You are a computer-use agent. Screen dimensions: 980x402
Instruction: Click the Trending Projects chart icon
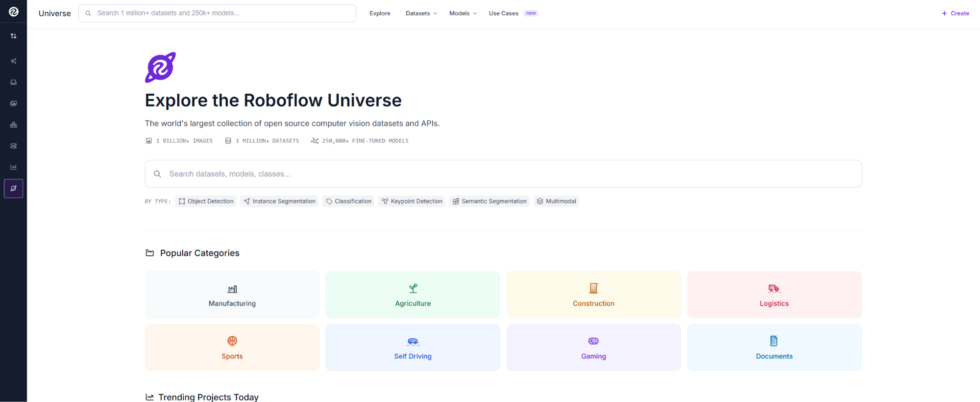tap(149, 397)
